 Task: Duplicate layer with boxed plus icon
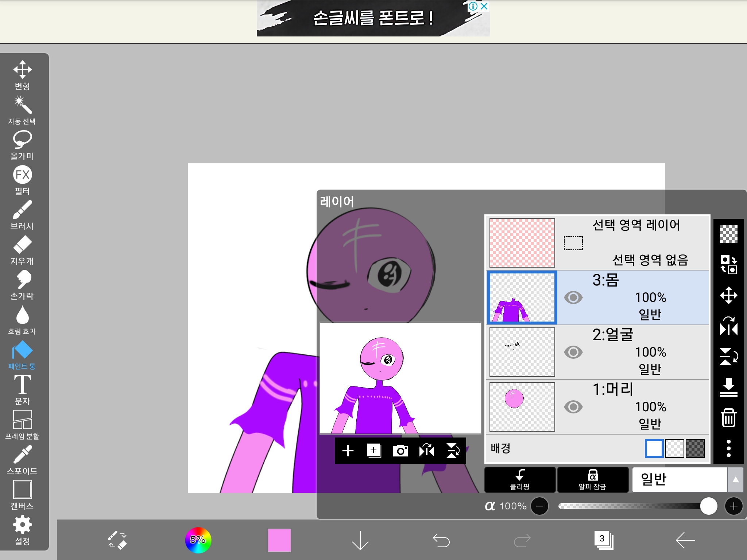(x=374, y=451)
